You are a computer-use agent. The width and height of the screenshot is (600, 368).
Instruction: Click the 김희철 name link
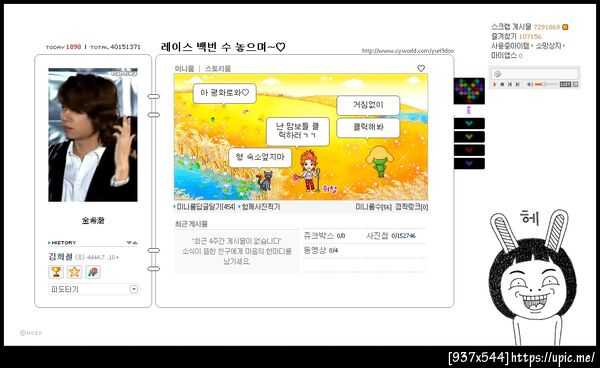pos(60,257)
